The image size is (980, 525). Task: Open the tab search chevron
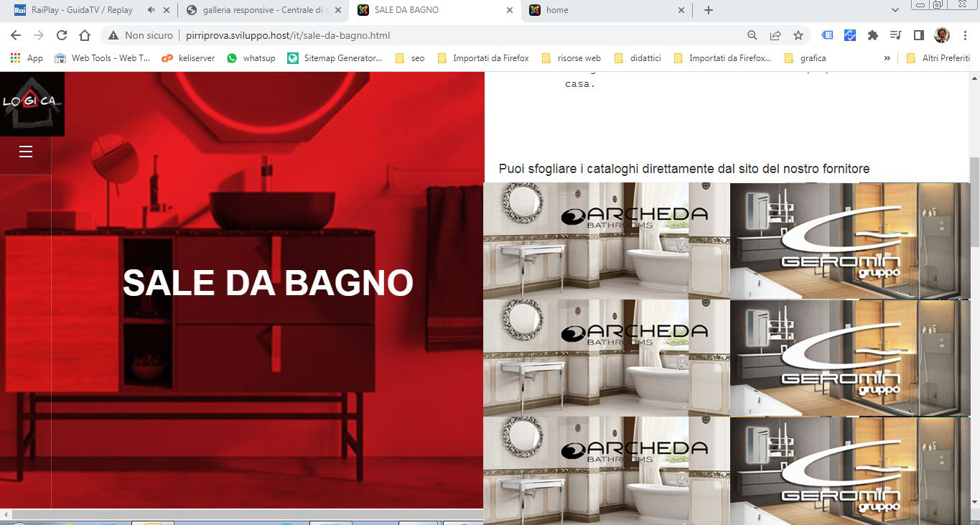895,10
